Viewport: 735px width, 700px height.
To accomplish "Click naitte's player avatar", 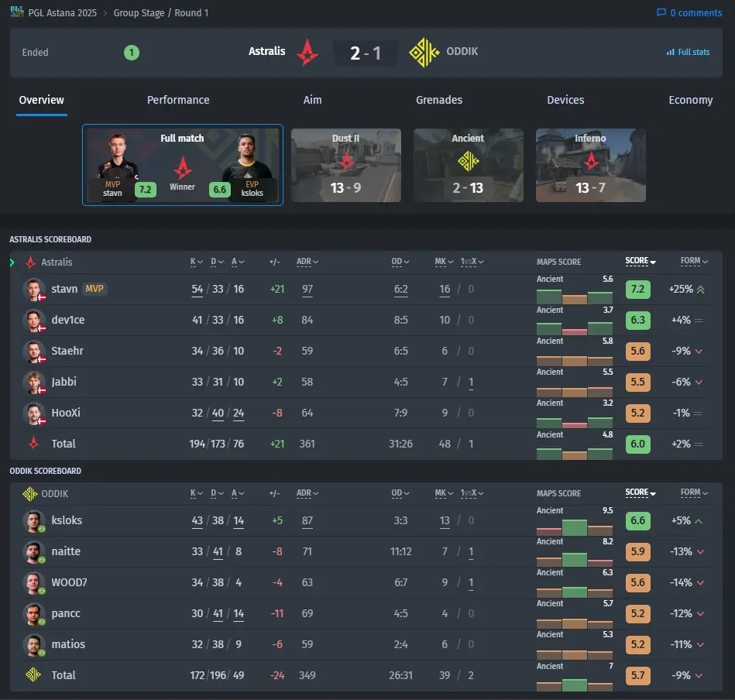I will tap(34, 551).
